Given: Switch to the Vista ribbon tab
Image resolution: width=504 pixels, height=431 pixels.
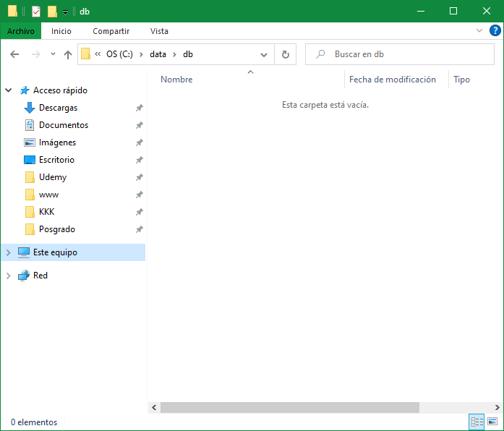Looking at the screenshot, I should 159,31.
